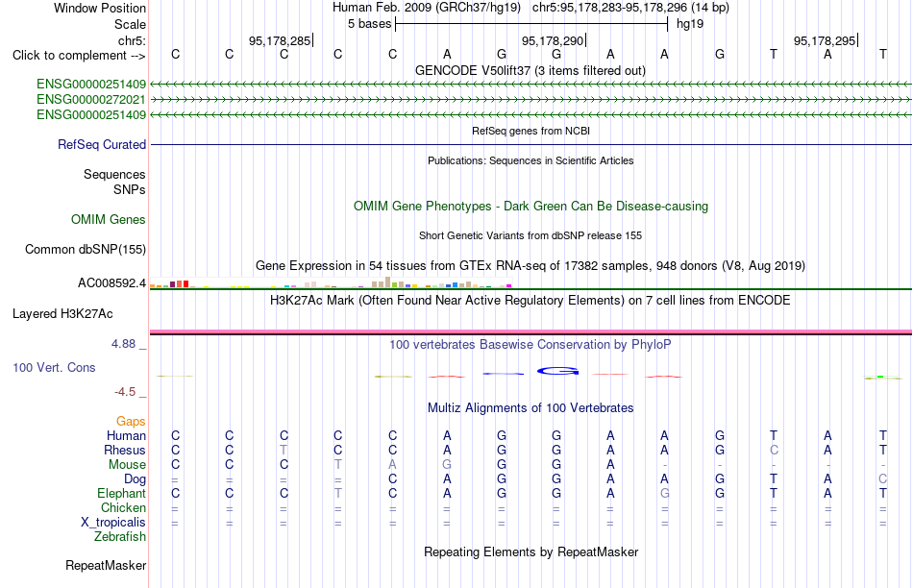Screen dimensions: 913x588
Task: Select the Mouse species label
Action: [127, 465]
